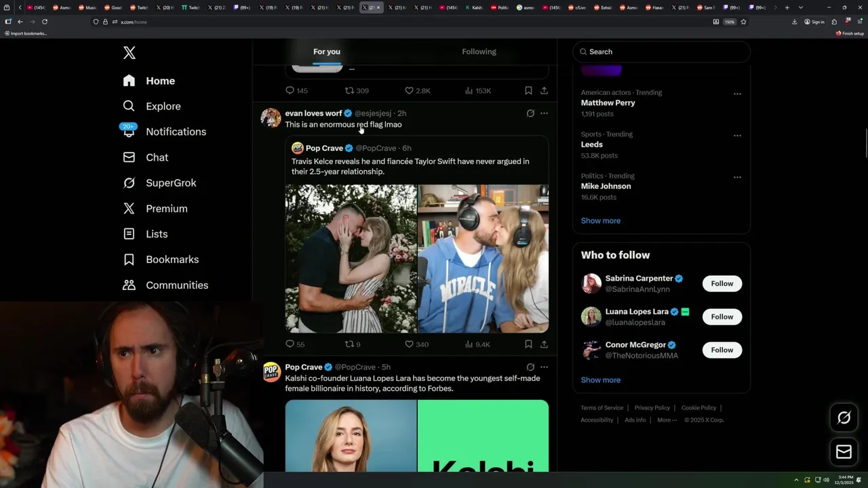Open Communities in the sidebar
The height and width of the screenshot is (488, 868).
pyautogui.click(x=165, y=285)
